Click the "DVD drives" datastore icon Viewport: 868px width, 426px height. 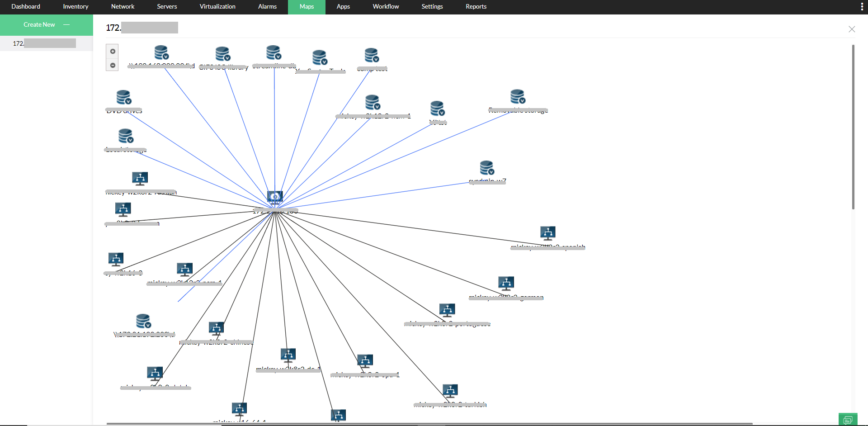[123, 97]
